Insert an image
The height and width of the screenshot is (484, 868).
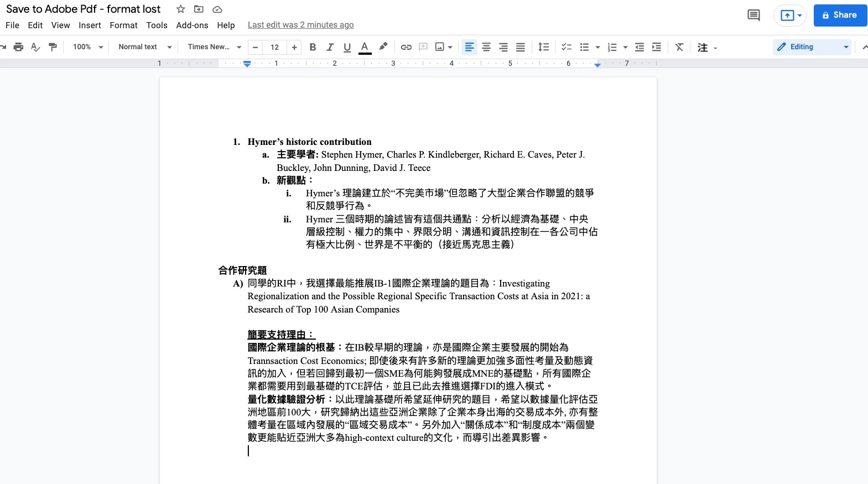[x=440, y=47]
